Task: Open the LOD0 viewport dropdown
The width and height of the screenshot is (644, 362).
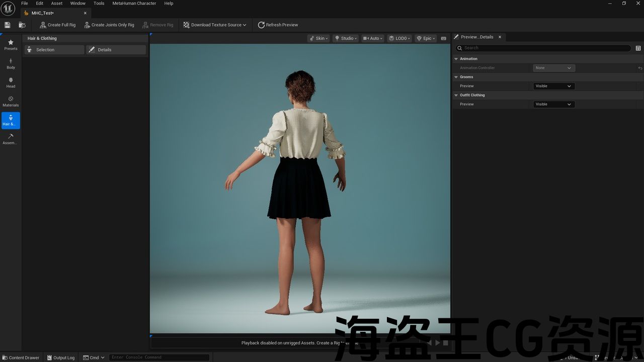Action: 399,38
